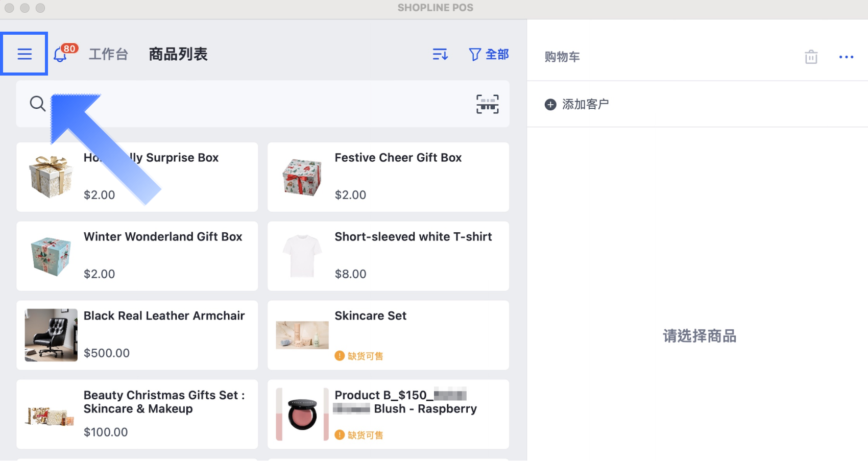The width and height of the screenshot is (868, 461).
Task: Select the Winter Wonderland Gift Box
Action: pos(137,256)
